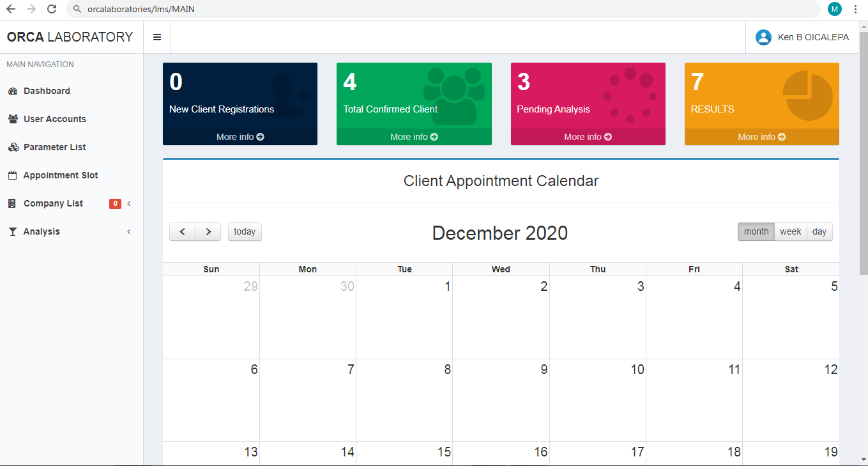
Task: Go to Parameter List in the sidebar
Action: point(72,147)
